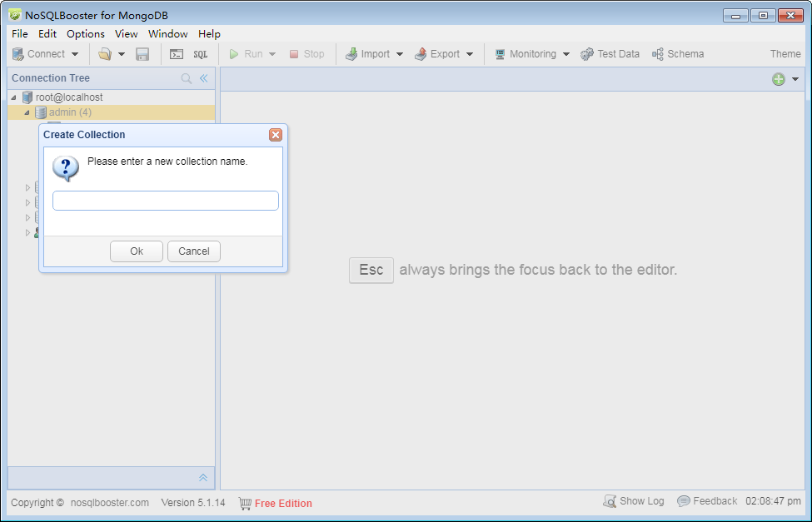Click the shell/terminal icon next to SQL

pyautogui.click(x=177, y=53)
